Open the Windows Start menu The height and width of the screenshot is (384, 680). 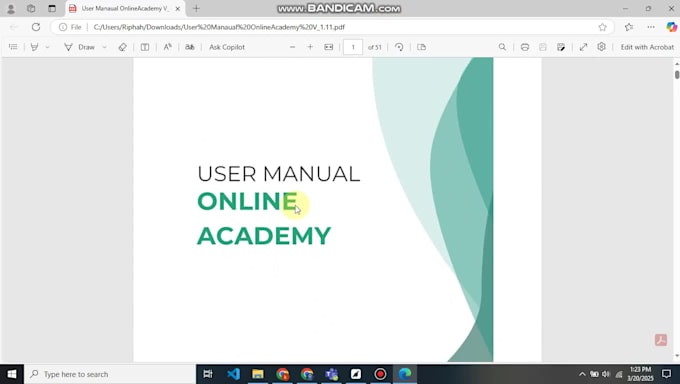click(x=12, y=374)
